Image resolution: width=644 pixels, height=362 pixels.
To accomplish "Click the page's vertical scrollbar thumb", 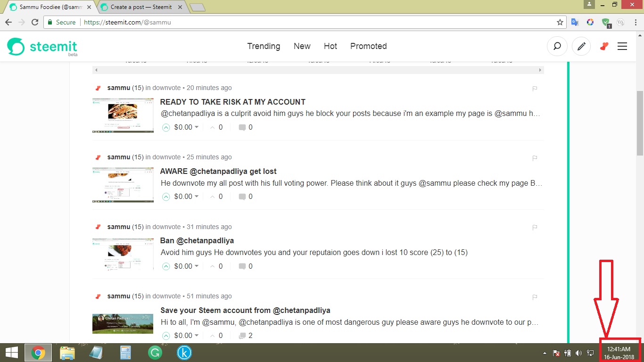I will (x=640, y=123).
